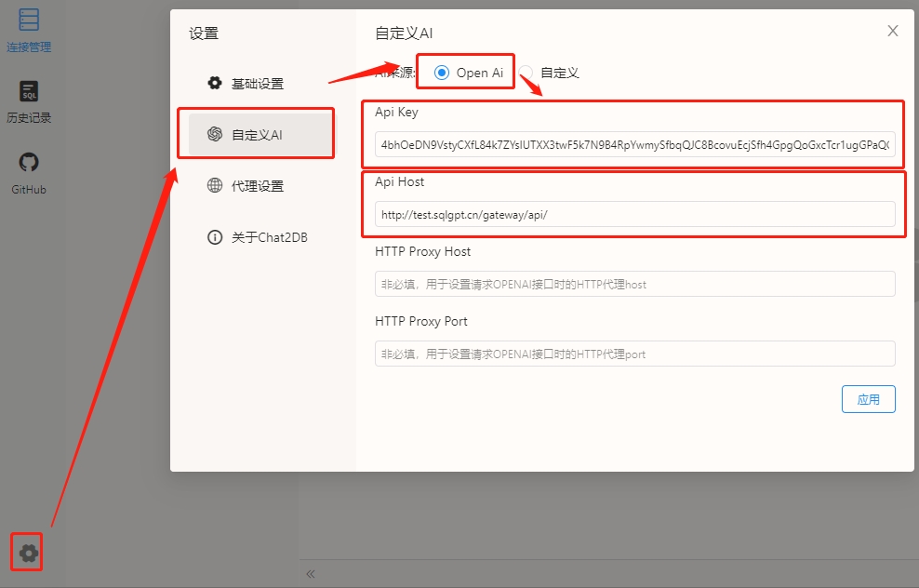919x588 pixels.
Task: Click the gear icon beside 基础设置
Action: pyautogui.click(x=215, y=84)
